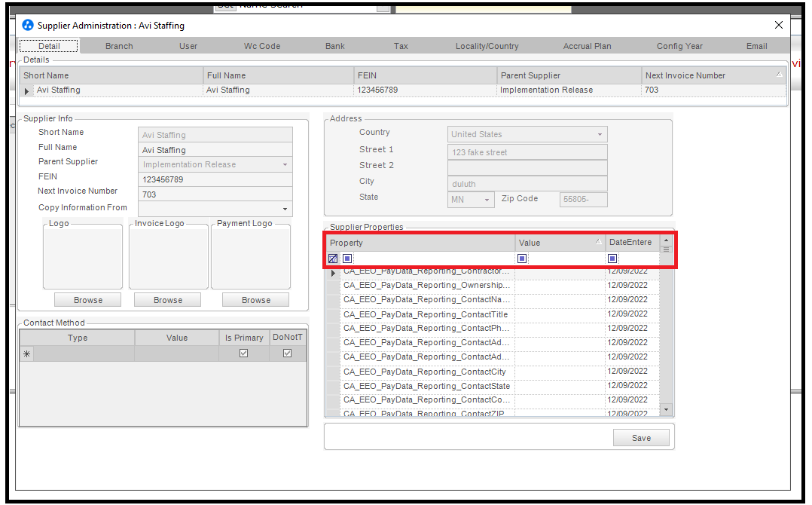Image resolution: width=812 pixels, height=505 pixels.
Task: Click the Street 1 field
Action: [x=527, y=152]
